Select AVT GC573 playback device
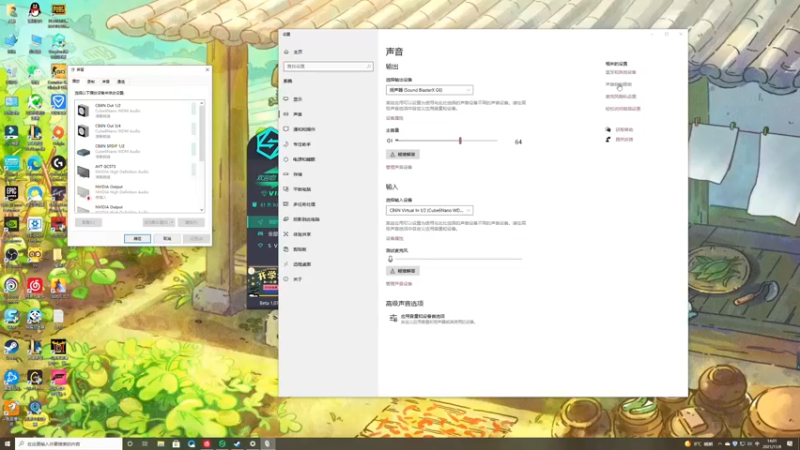This screenshot has width=800, height=450. tap(136, 172)
